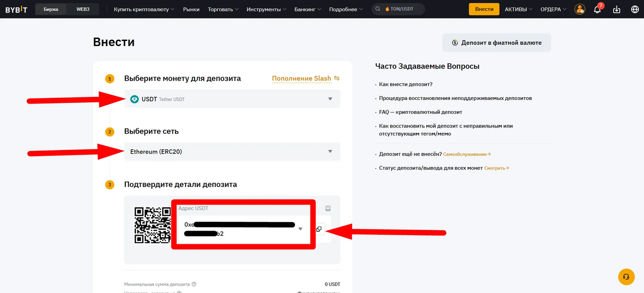The width and height of the screenshot is (644, 293).
Task: Open the support headset chat button
Action: point(626,277)
